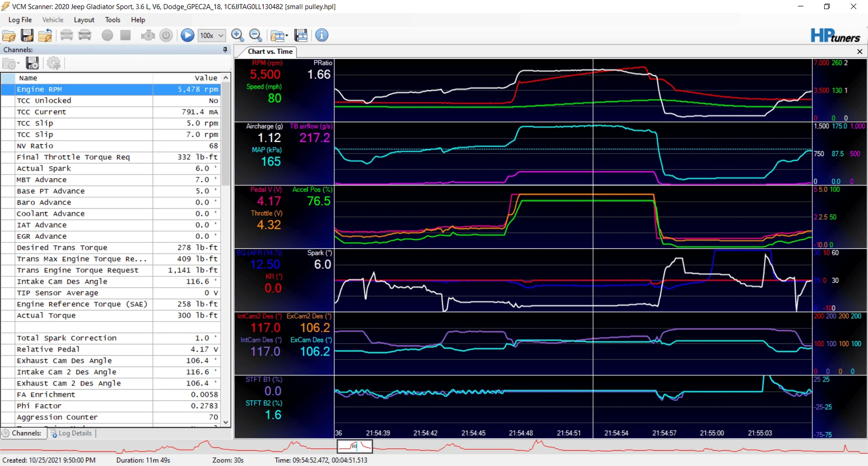Open the 100x playback speed dropdown
The width and height of the screenshot is (868, 466).
click(212, 35)
